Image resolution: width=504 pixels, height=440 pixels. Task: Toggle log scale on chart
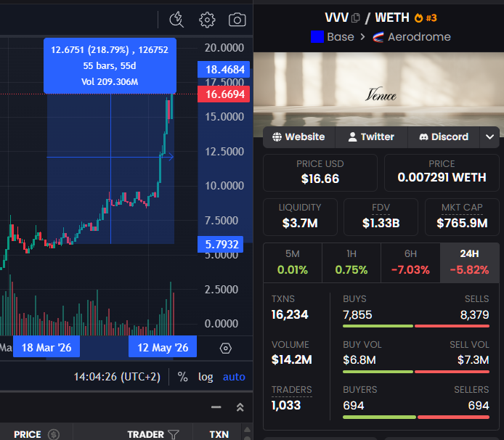click(x=206, y=377)
